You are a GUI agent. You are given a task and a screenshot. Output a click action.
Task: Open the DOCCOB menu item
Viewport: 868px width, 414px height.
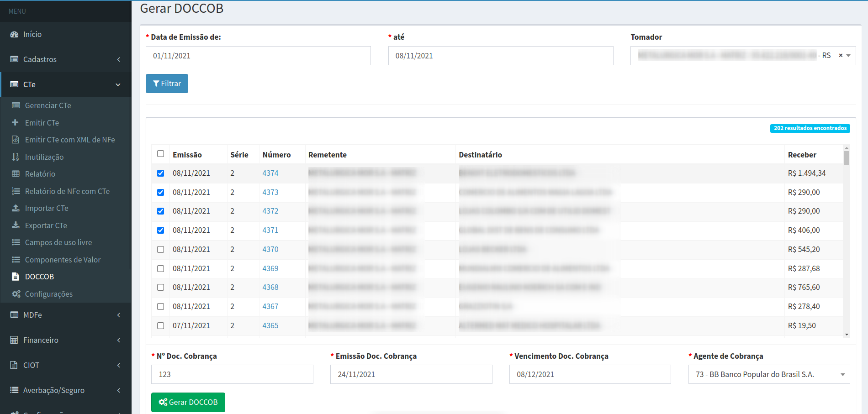[x=39, y=277]
